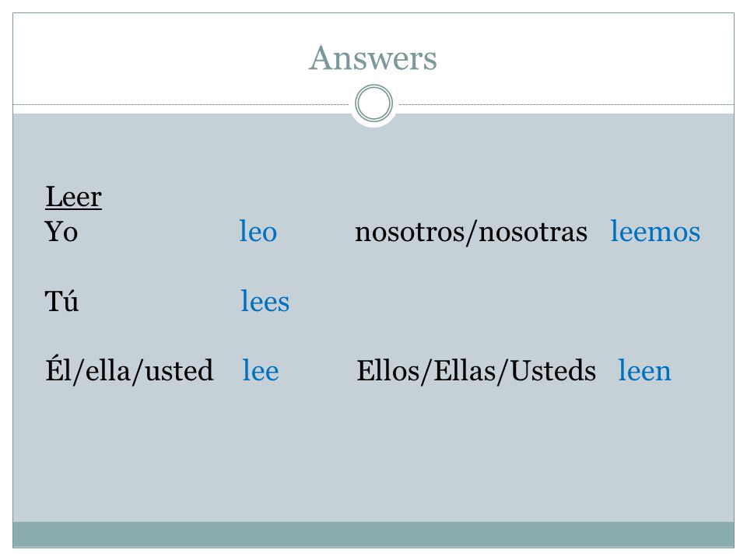
Task: Click the Answers slide title
Action: tap(373, 58)
